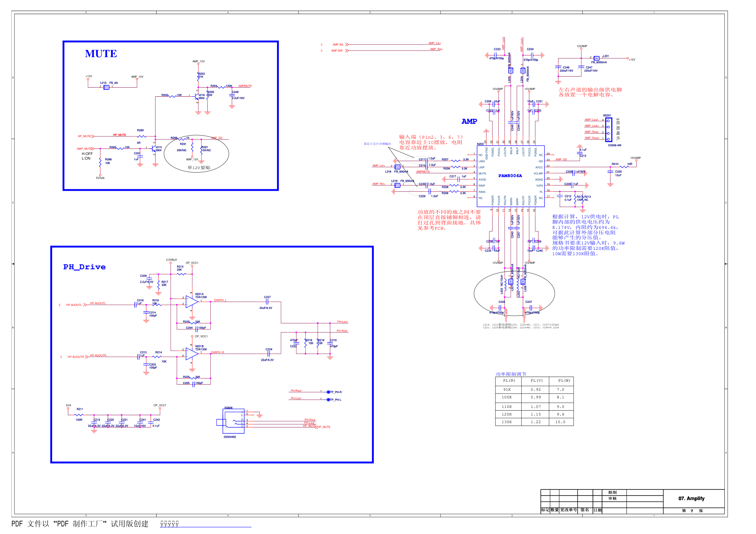Click the R210 10R resistor label
This screenshot has height=534, width=756.
622,164
